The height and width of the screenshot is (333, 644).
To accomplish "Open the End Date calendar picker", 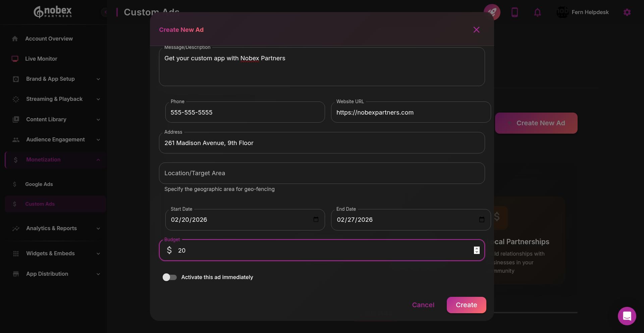I will click(x=481, y=219).
